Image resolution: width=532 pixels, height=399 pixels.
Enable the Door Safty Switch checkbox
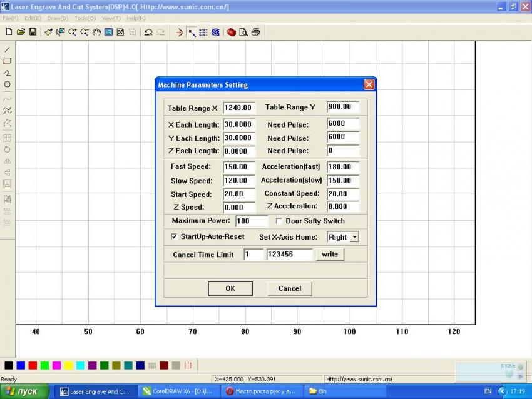pyautogui.click(x=279, y=221)
